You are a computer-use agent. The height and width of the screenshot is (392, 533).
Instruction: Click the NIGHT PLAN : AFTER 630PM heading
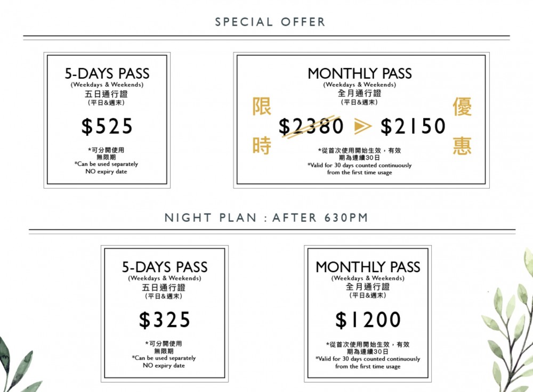(266, 218)
